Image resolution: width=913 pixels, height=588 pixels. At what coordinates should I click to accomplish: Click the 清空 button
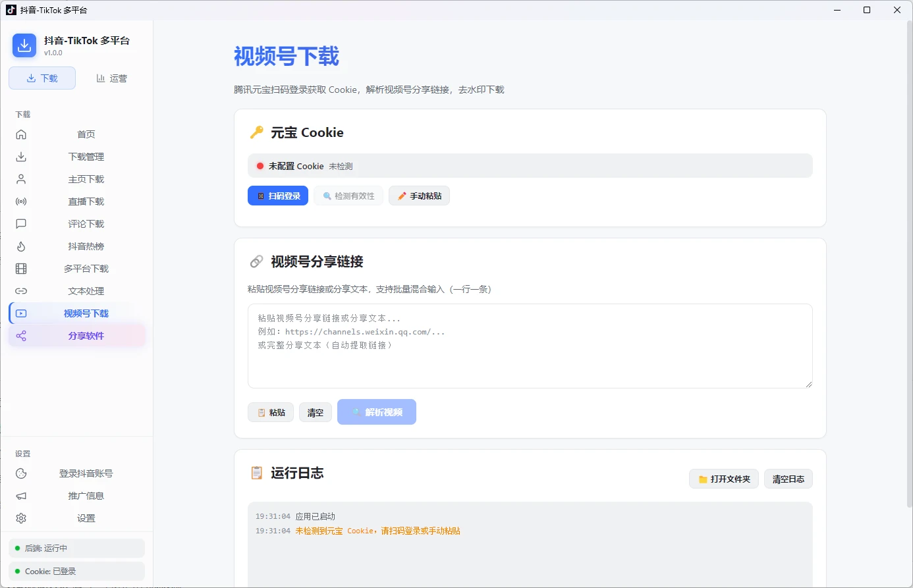tap(316, 412)
